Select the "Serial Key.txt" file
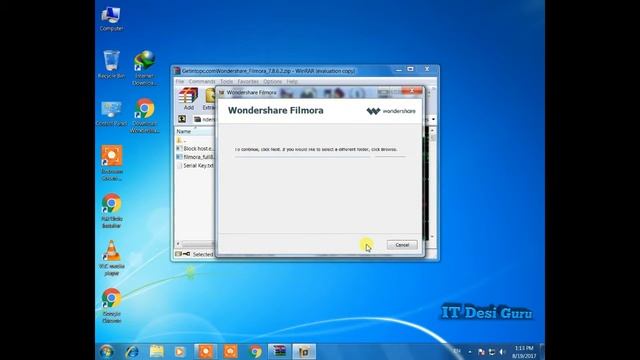This screenshot has width=640, height=360. (195, 165)
